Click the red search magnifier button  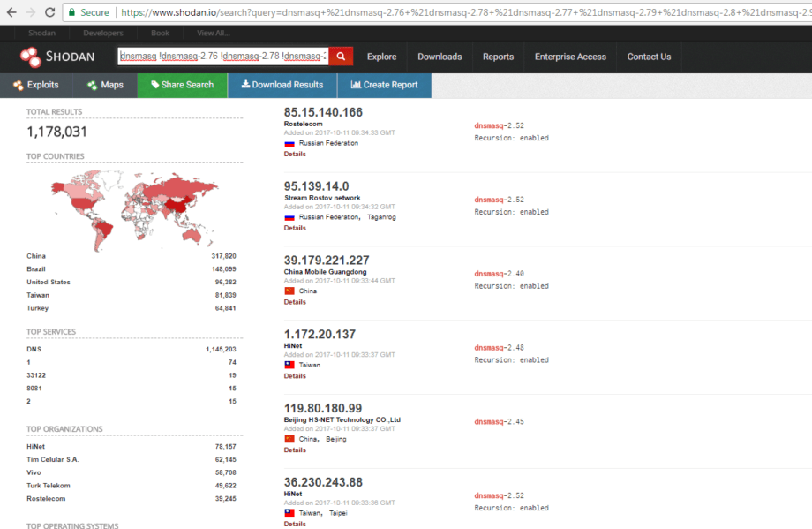341,57
